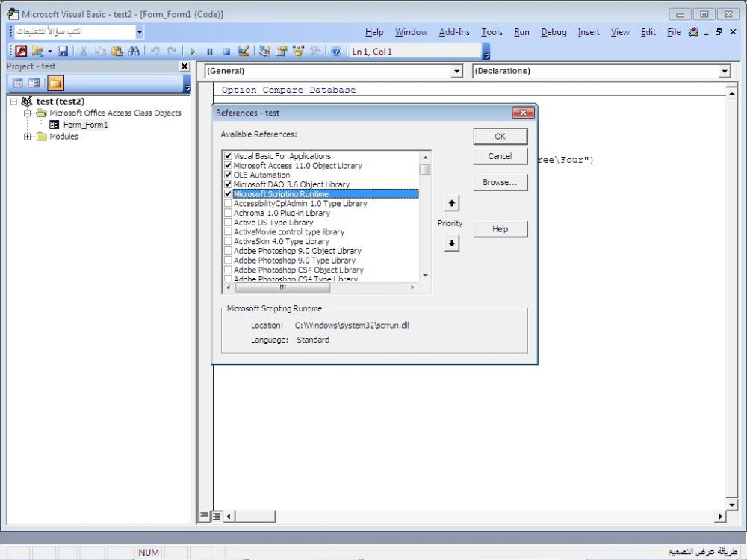Click the Help button in References dialog
This screenshot has height=560, width=747.
tap(500, 229)
